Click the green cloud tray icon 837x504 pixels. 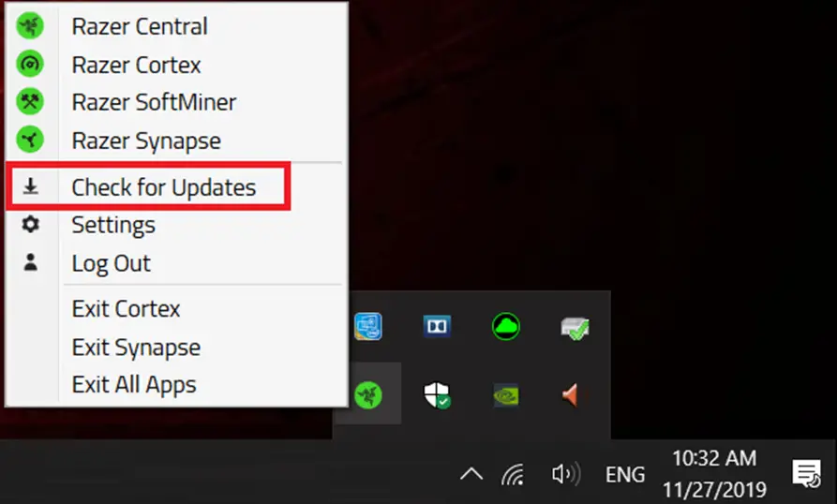point(506,326)
